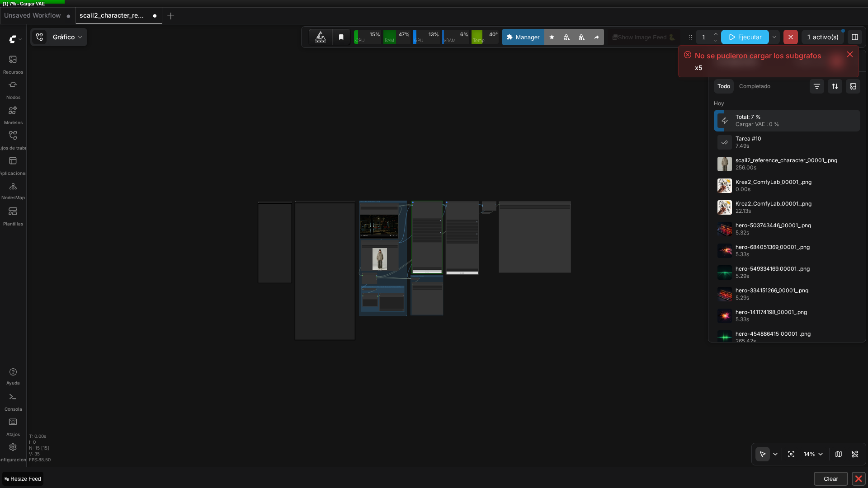Screen dimensions: 868x488
Task: Close the image feed with red X
Action: tap(859, 479)
